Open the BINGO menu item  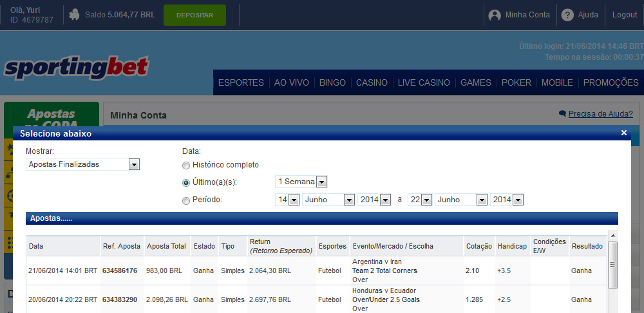pyautogui.click(x=333, y=82)
